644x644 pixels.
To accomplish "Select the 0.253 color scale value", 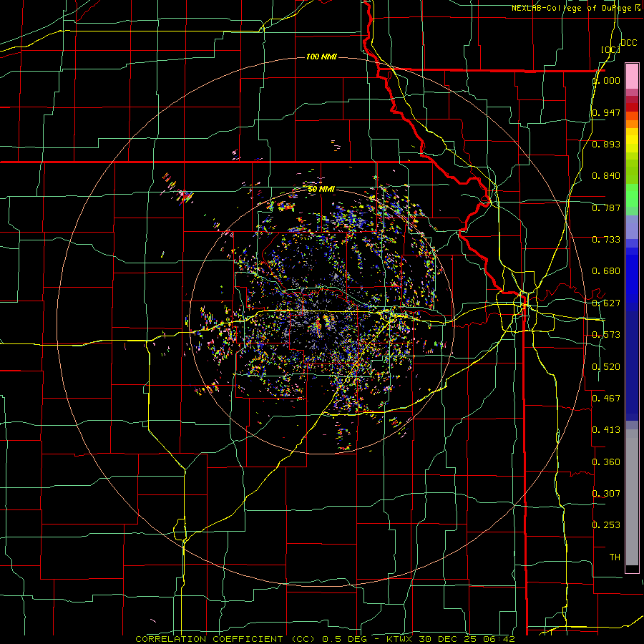I will point(606,525).
